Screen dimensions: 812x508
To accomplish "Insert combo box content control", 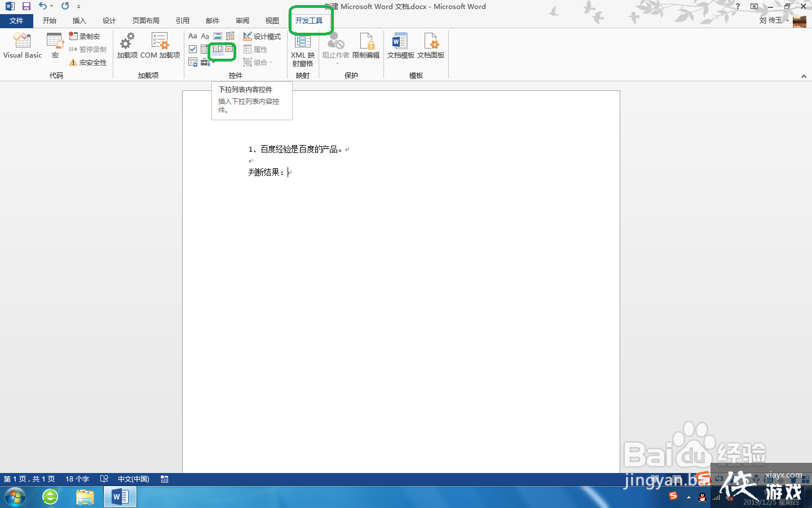I will click(205, 49).
